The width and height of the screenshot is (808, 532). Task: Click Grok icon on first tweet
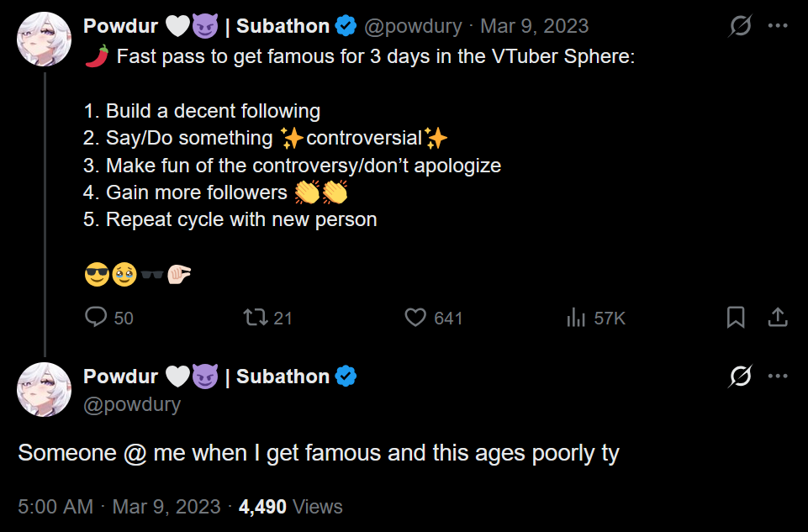740,26
